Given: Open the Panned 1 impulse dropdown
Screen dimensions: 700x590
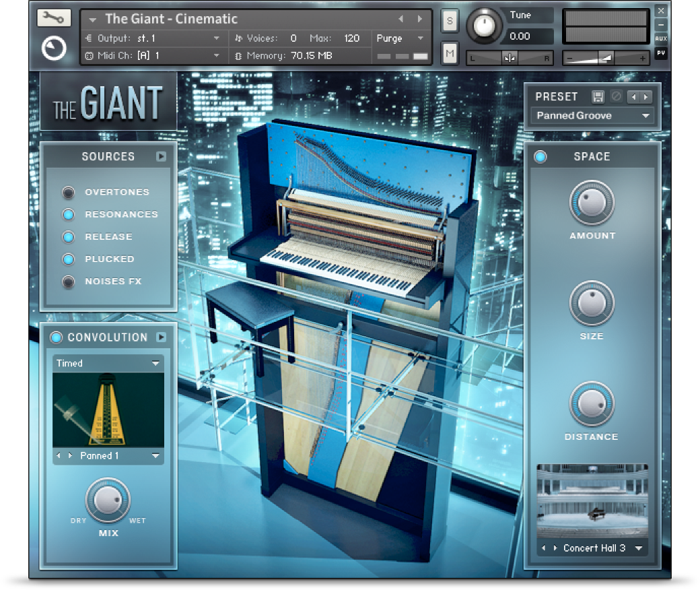Looking at the screenshot, I should pyautogui.click(x=155, y=456).
